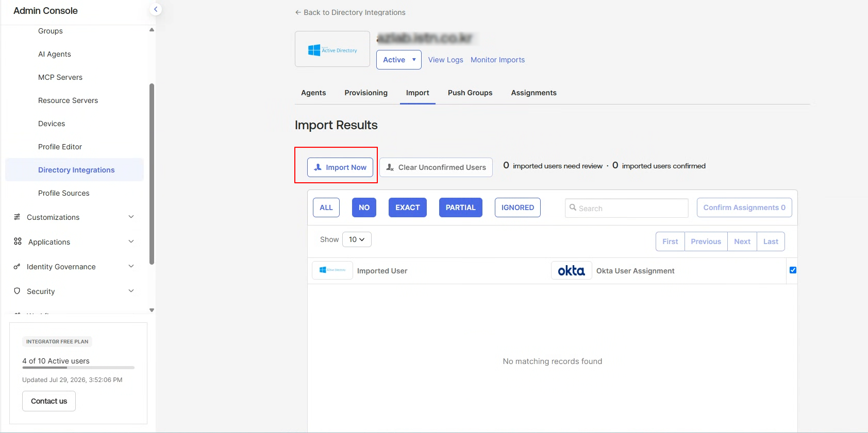Screen dimensions: 868x433
Task: Expand the Applications menu section
Action: [x=131, y=241]
